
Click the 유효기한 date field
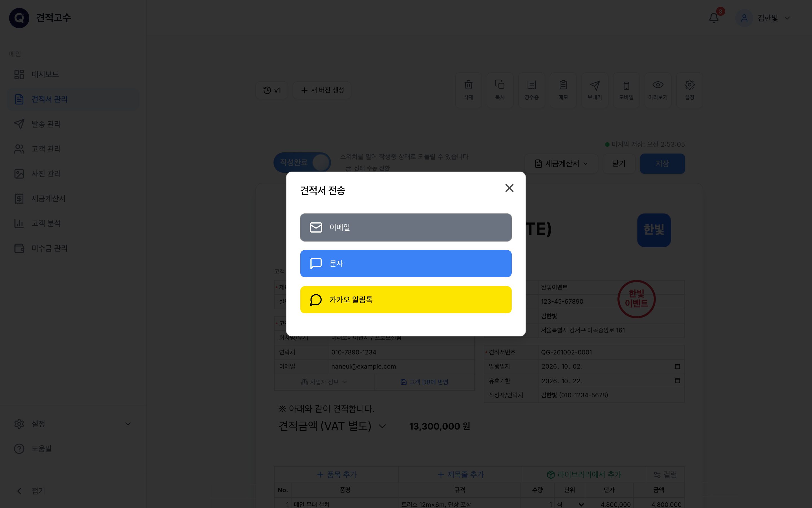[611, 381]
